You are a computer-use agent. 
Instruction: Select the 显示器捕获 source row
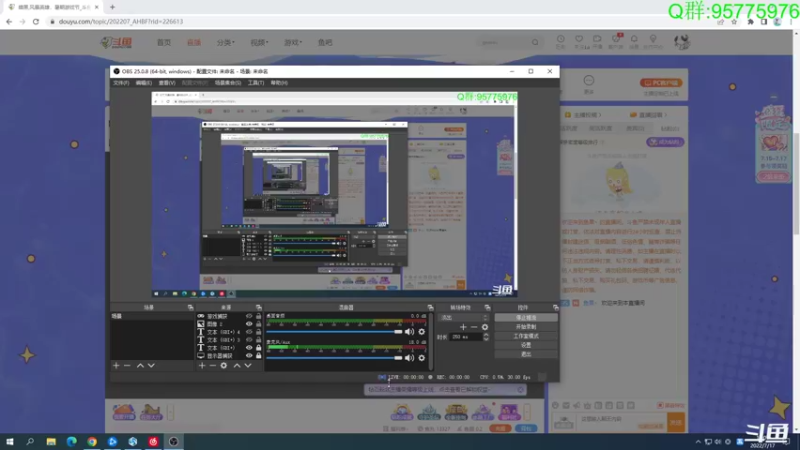pyautogui.click(x=229, y=356)
